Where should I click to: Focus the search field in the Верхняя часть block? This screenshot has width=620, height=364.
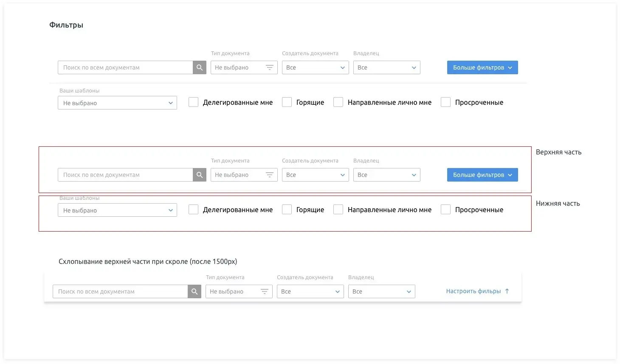125,175
